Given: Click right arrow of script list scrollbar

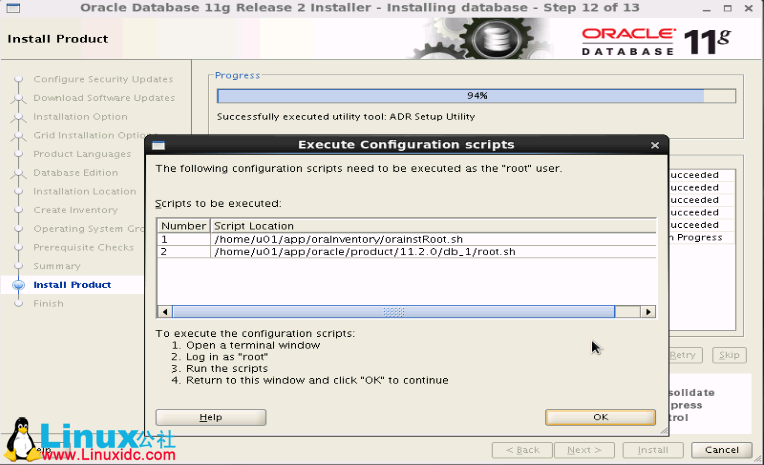Looking at the screenshot, I should tap(648, 311).
